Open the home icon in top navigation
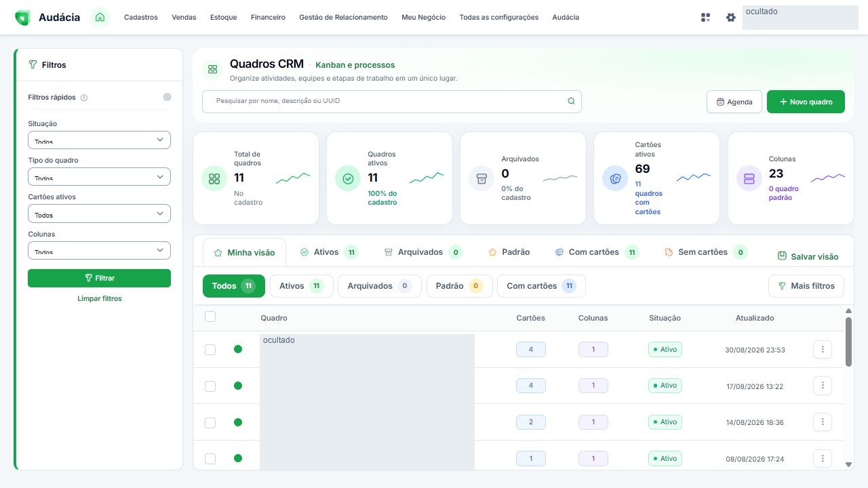This screenshot has height=488, width=868. click(100, 17)
